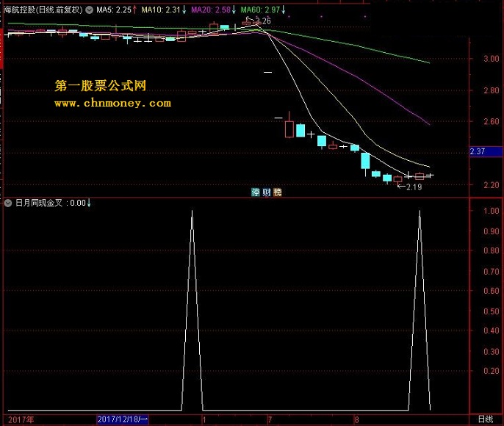Click month marker 7 on time axis
Image resolution: width=504 pixels, height=426 pixels.
[x=270, y=419]
